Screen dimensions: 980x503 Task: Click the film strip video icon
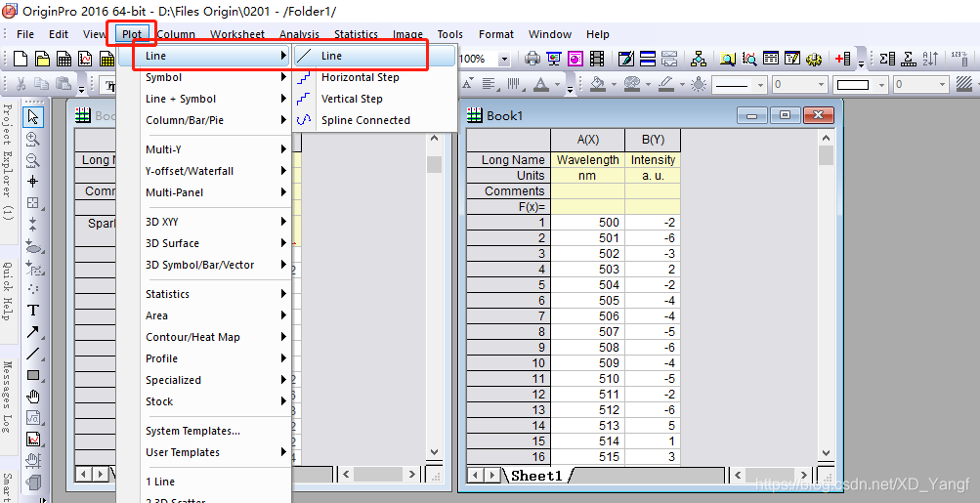click(597, 59)
